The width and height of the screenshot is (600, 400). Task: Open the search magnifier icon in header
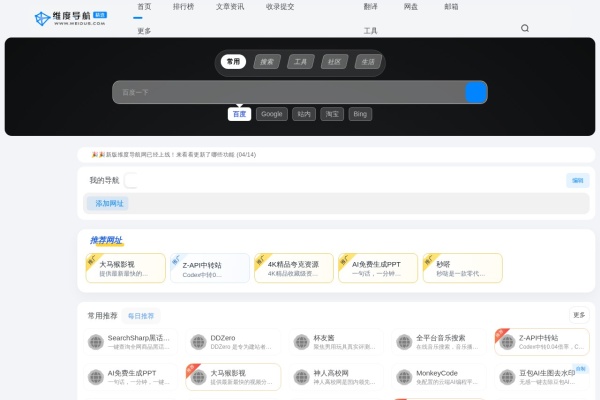[525, 28]
